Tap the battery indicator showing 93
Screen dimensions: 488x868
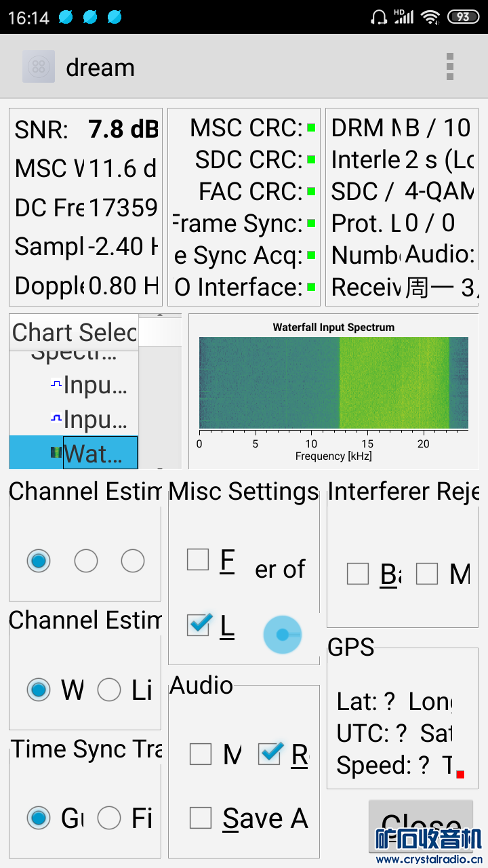point(463,17)
